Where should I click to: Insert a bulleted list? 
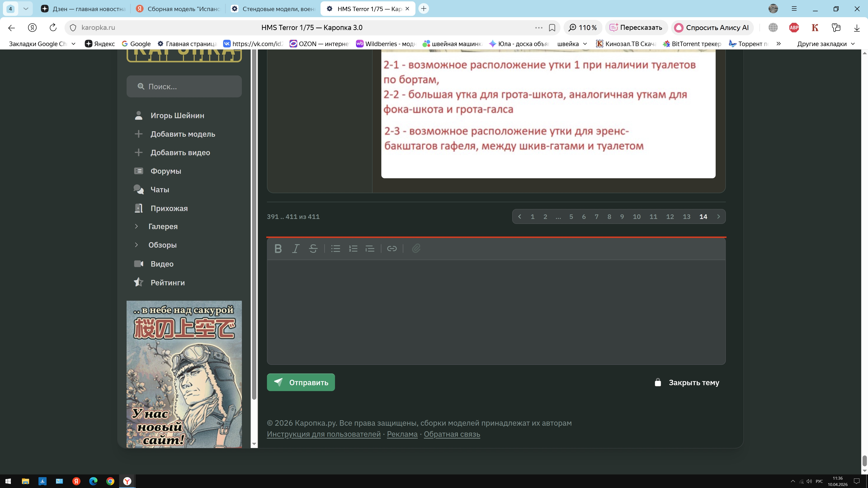pos(336,249)
